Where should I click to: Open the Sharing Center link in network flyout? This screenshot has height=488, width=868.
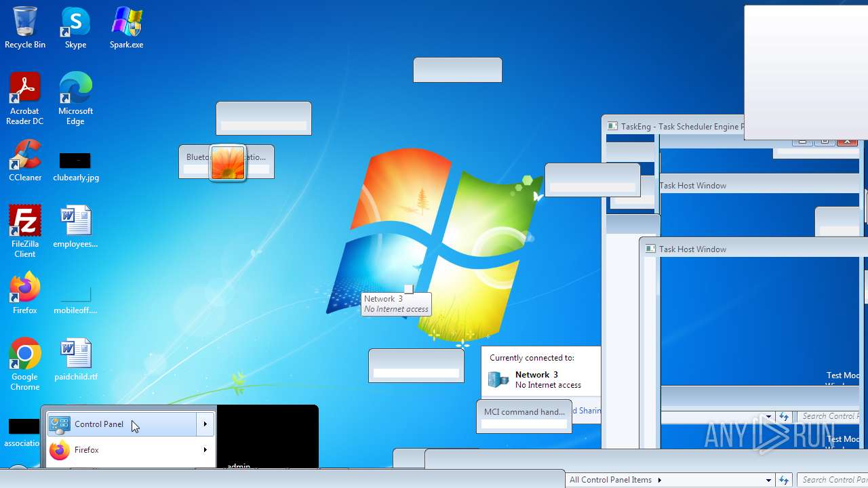[x=587, y=410]
